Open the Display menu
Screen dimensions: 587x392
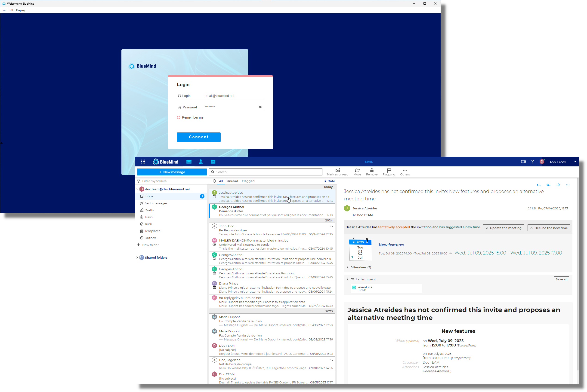[x=21, y=10]
